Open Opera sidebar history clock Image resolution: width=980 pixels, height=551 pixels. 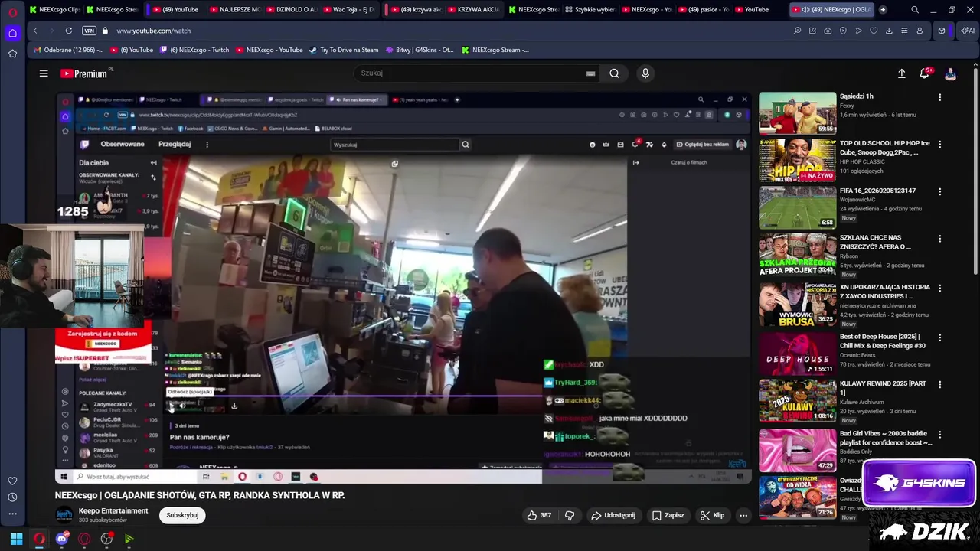pos(12,497)
